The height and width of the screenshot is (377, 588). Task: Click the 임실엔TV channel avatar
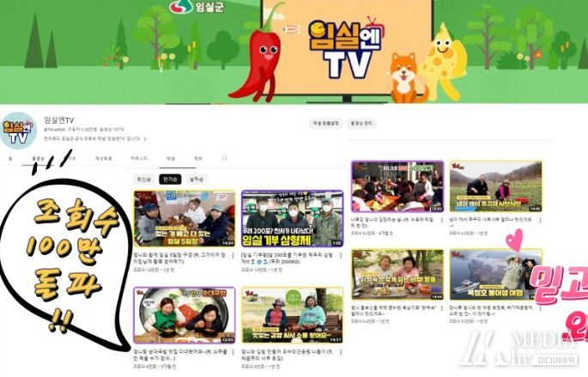[x=18, y=131]
